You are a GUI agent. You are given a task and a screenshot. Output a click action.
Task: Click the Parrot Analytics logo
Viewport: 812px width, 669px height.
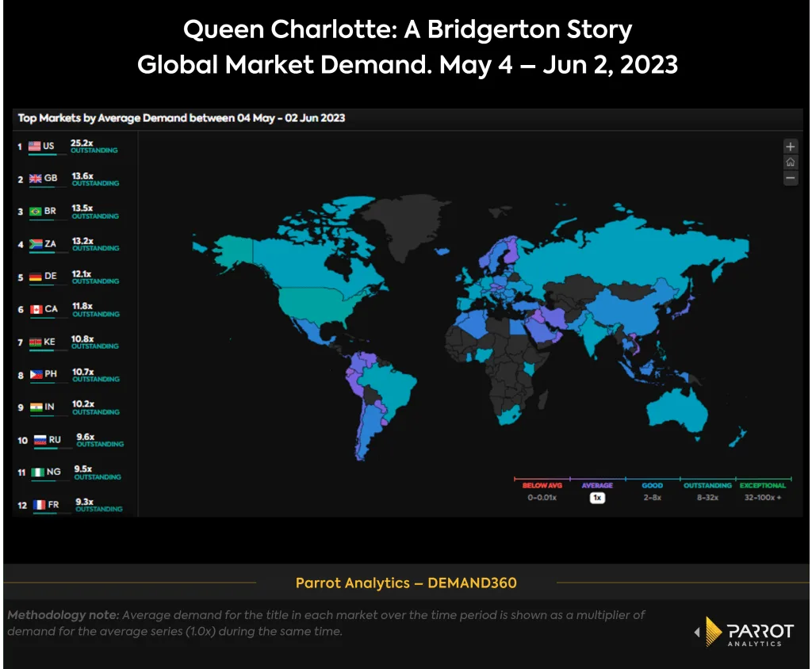click(745, 633)
